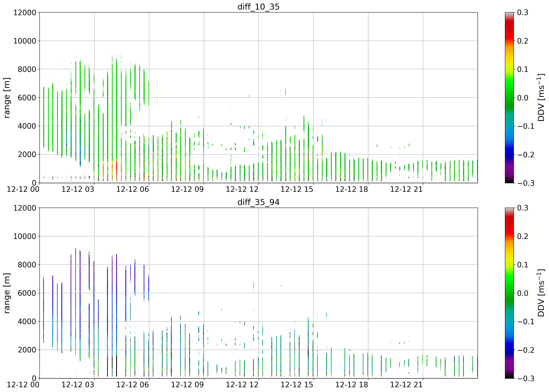549x392 pixels.
Task: Click the −0.1 tick on diff_10_35 colorbar
Action: pyautogui.click(x=526, y=126)
